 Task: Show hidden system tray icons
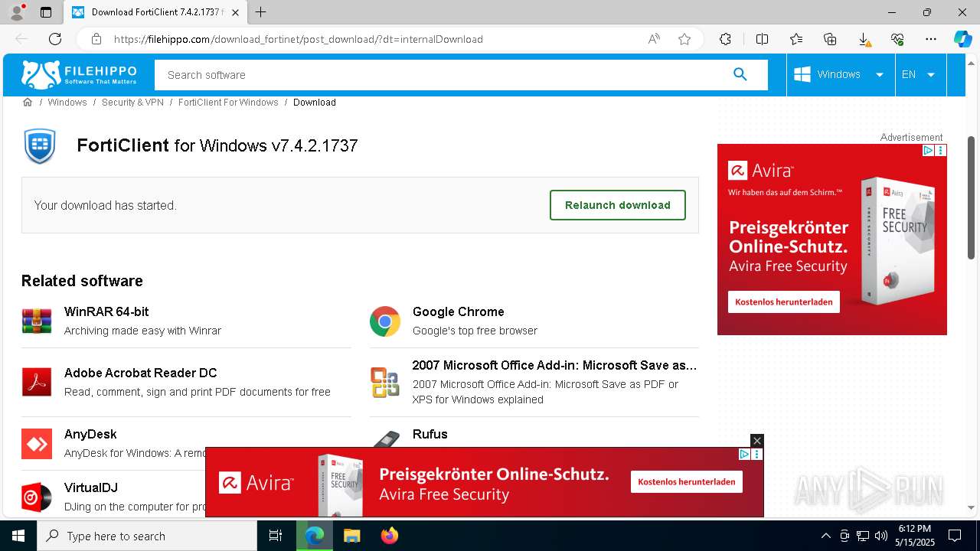[825, 536]
